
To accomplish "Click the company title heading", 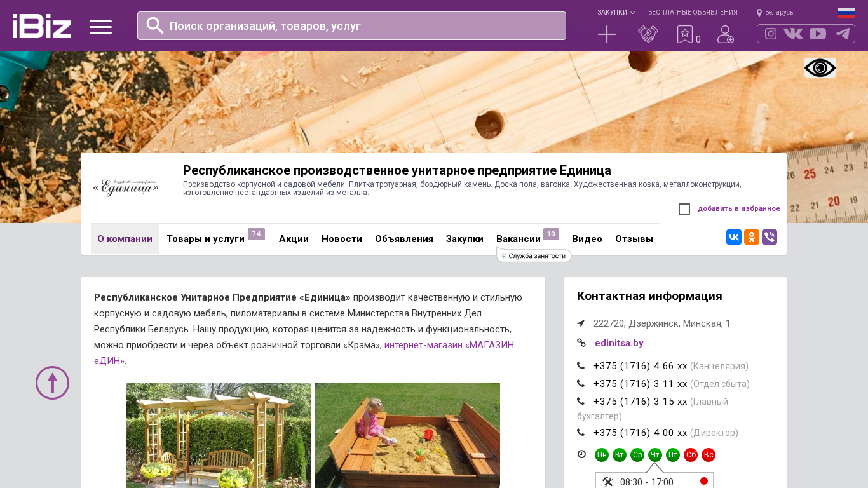I will coord(397,170).
